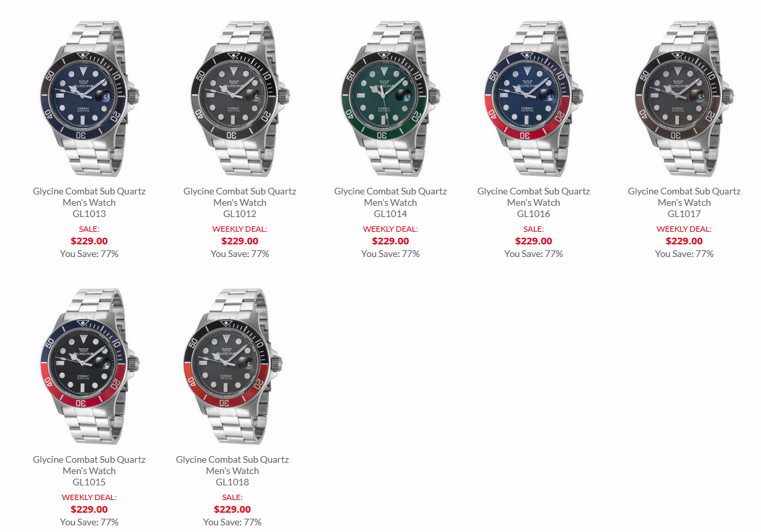Open the GL1013 blue dial watch image
Image resolution: width=761 pixels, height=532 pixels.
click(x=89, y=98)
